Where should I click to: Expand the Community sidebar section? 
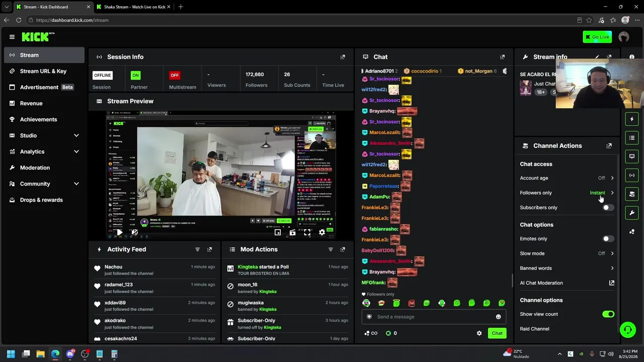coord(44,184)
